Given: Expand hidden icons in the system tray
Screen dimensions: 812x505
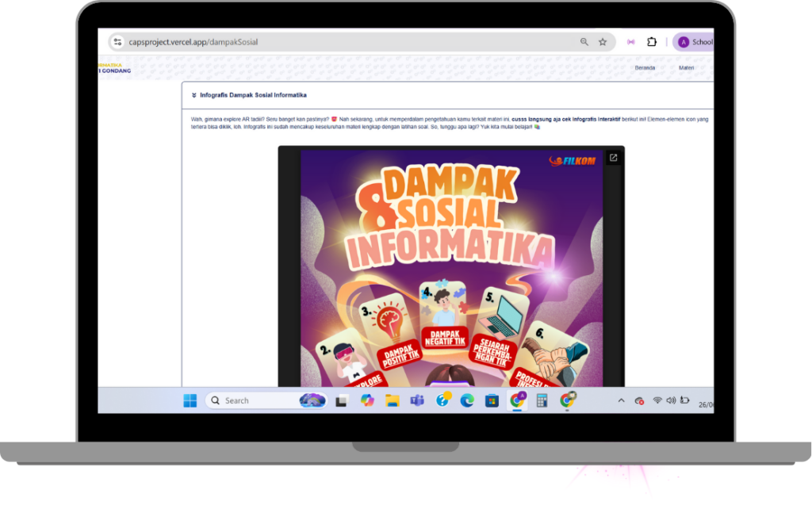Looking at the screenshot, I should tap(621, 400).
